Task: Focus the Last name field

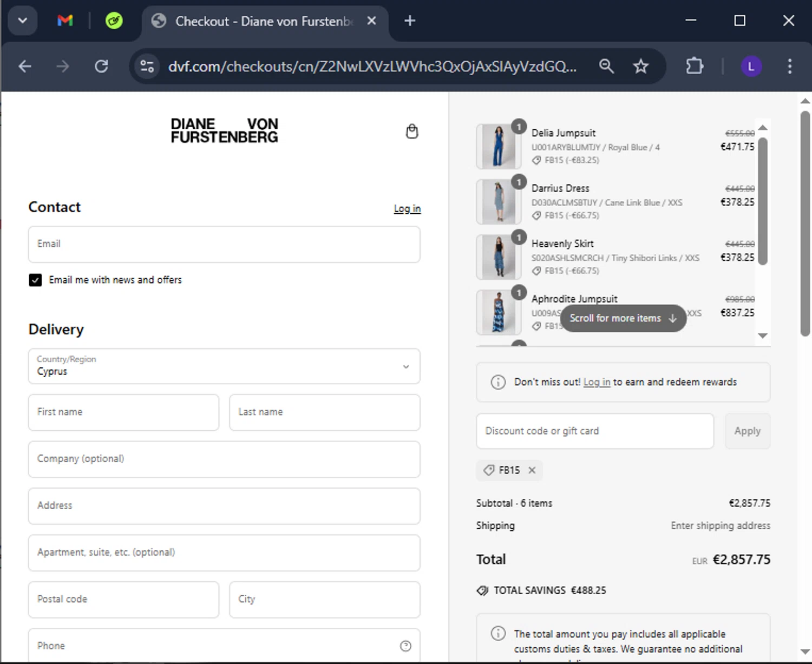Action: point(325,412)
